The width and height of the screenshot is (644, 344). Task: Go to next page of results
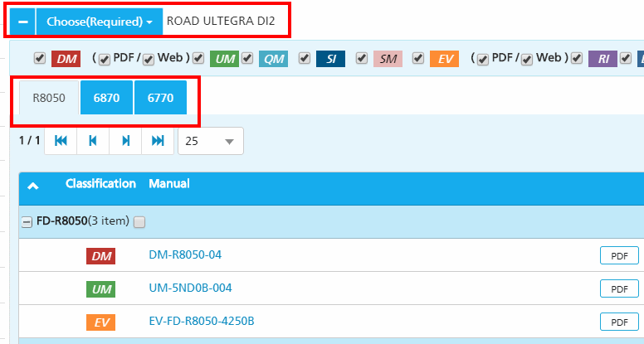click(x=125, y=141)
